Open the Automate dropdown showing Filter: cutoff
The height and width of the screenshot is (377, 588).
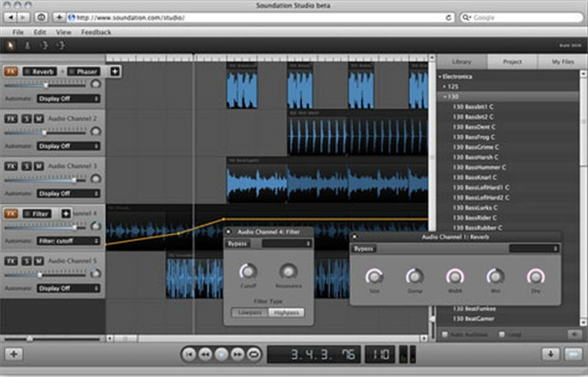click(67, 241)
